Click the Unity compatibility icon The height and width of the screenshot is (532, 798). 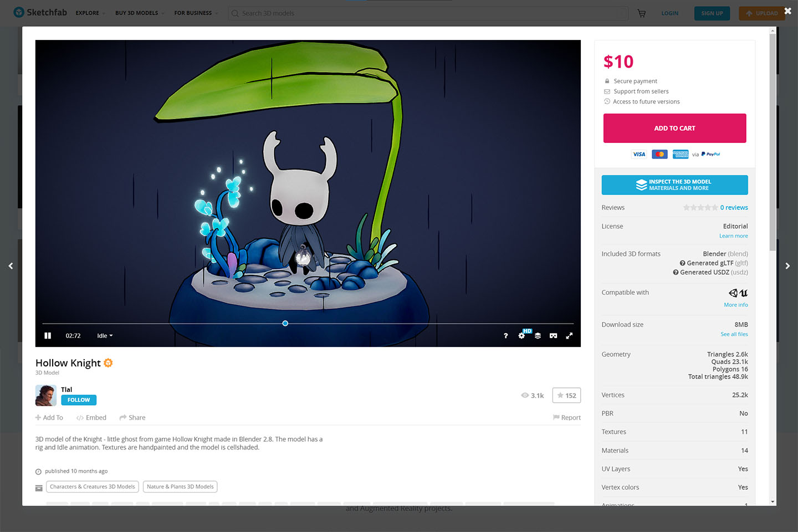tap(733, 293)
